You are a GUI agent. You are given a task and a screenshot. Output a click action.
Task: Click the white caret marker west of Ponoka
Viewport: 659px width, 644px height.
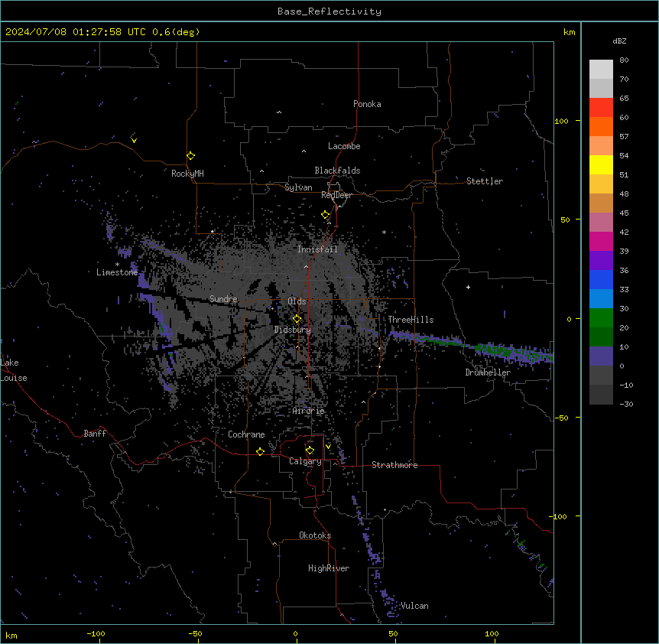[279, 112]
